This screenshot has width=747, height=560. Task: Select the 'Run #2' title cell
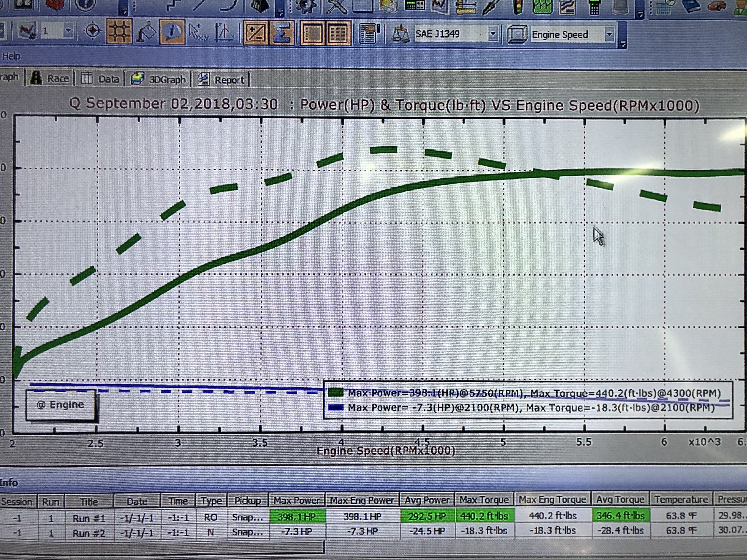click(x=89, y=533)
